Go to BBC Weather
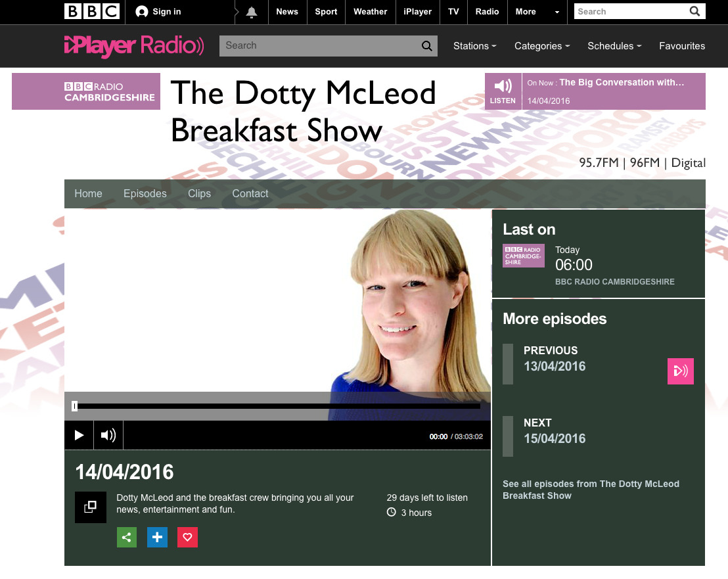 pyautogui.click(x=370, y=12)
